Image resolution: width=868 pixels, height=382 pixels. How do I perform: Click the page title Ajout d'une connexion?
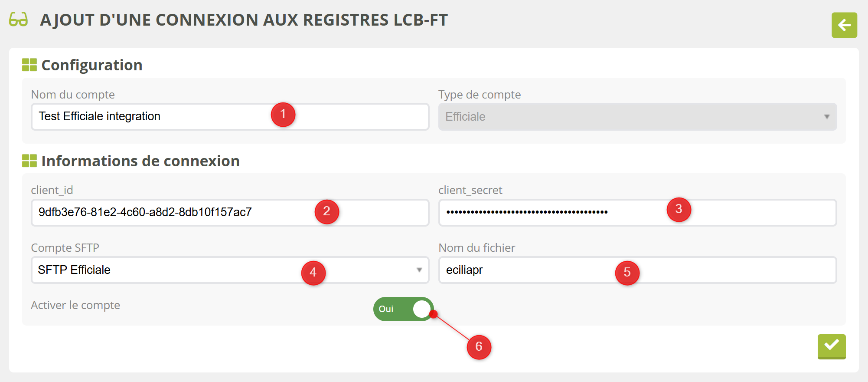point(244,20)
